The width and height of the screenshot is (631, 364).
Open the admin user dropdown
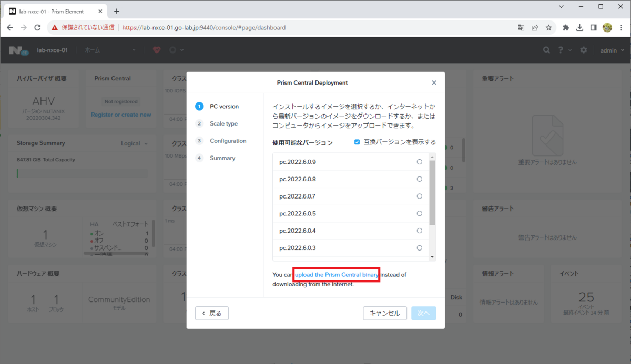point(612,50)
